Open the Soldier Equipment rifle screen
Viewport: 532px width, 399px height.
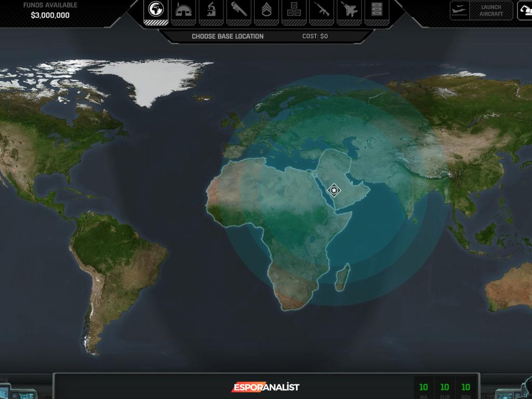coord(321,10)
